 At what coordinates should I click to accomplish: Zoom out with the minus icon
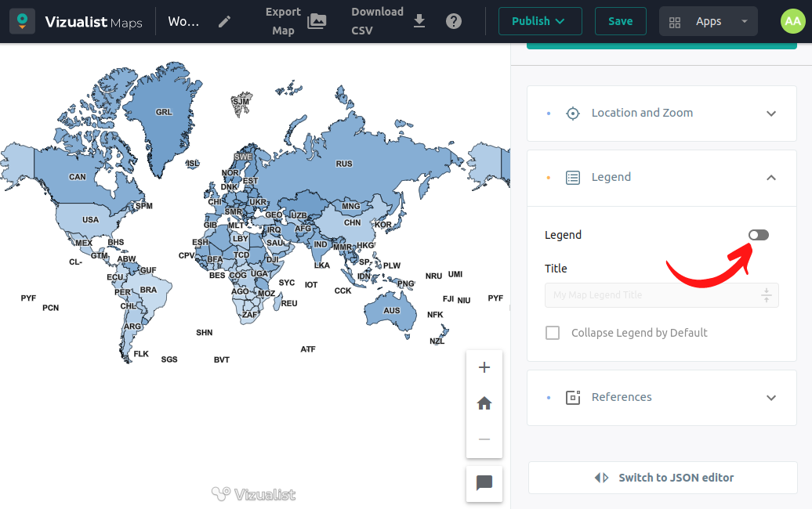(x=484, y=439)
